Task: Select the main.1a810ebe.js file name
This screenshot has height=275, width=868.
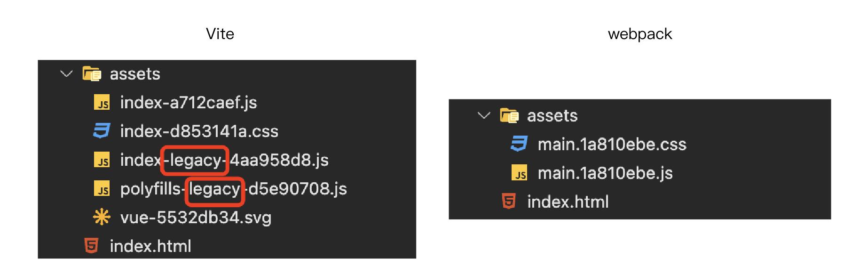Action: click(605, 173)
